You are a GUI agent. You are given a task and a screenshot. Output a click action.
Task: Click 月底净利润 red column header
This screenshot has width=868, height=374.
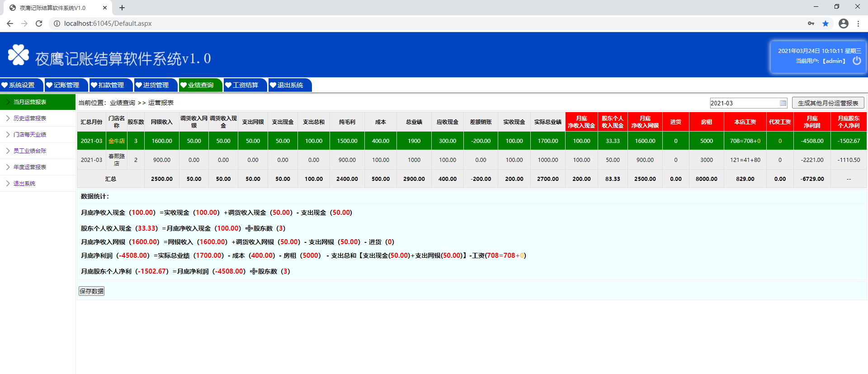pos(812,122)
